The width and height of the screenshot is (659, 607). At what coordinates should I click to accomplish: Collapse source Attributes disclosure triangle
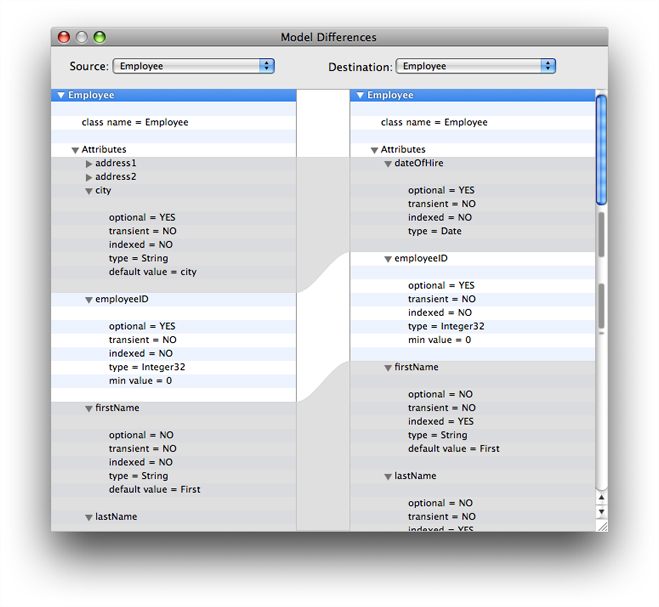(x=75, y=150)
